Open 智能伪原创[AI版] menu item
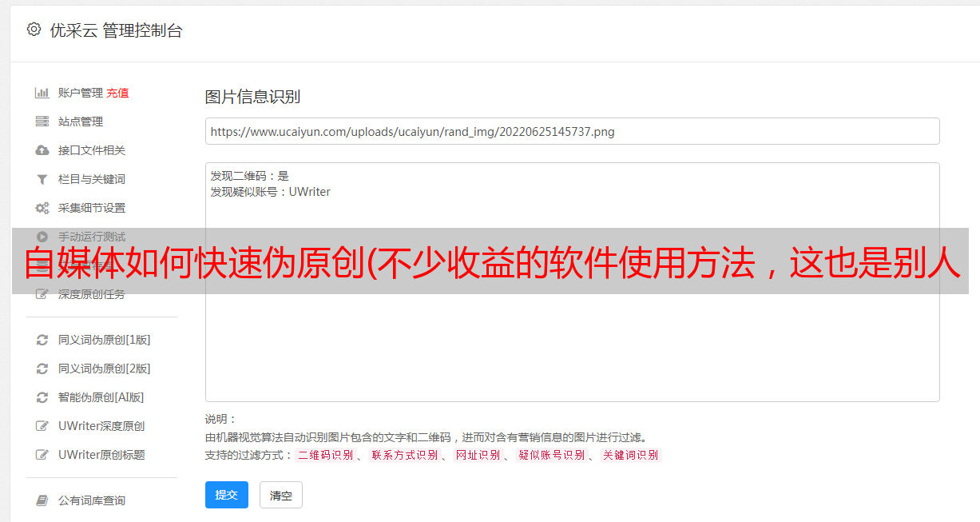Image resolution: width=980 pixels, height=522 pixels. (101, 397)
